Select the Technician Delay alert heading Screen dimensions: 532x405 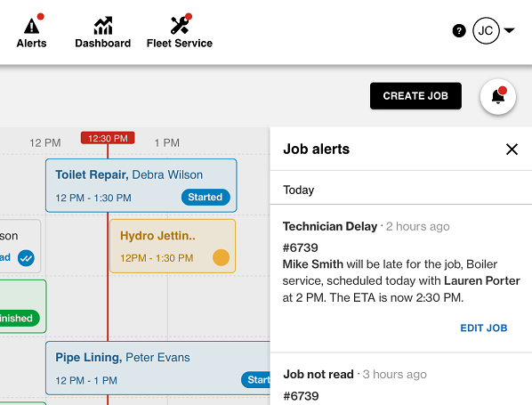[330, 226]
